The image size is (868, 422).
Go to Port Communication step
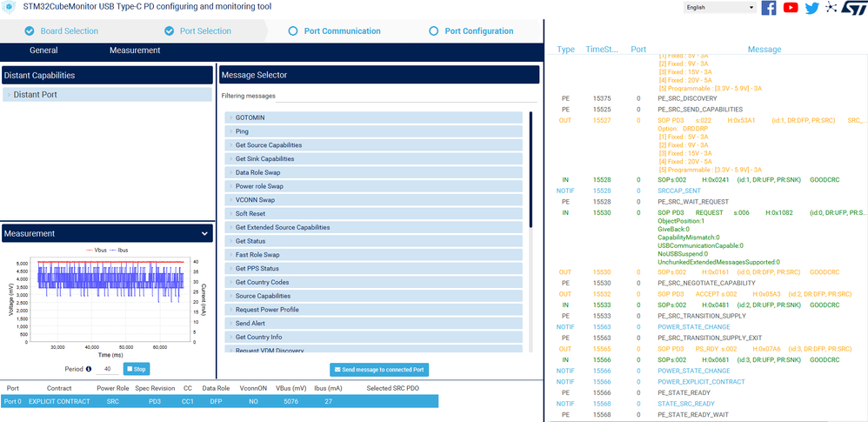tap(335, 31)
